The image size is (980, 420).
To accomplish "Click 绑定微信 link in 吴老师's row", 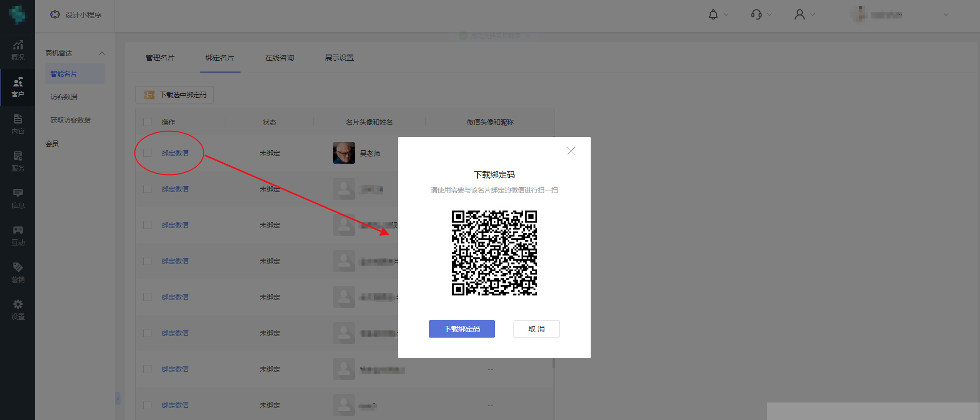I will coord(175,153).
